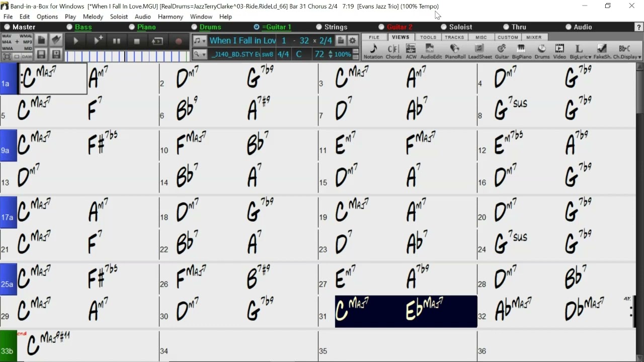Select the Bass track radio button
Viewport: 644px width, 362px height.
[69, 27]
